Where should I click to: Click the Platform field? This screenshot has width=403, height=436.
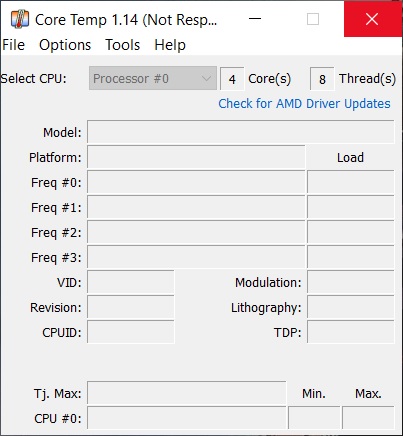196,157
